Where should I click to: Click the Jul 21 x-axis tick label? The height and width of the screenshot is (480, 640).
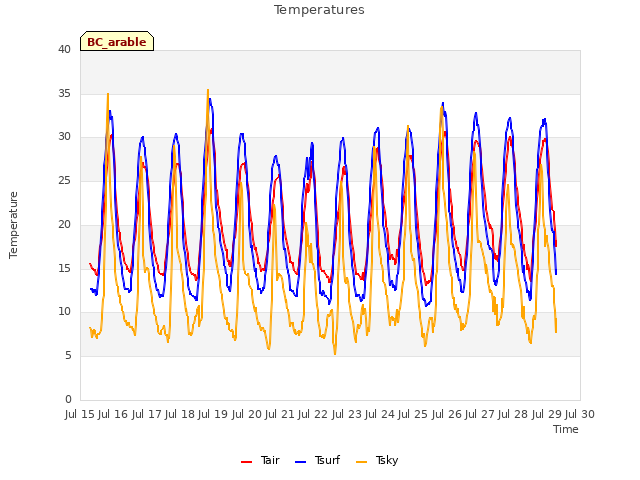click(280, 414)
